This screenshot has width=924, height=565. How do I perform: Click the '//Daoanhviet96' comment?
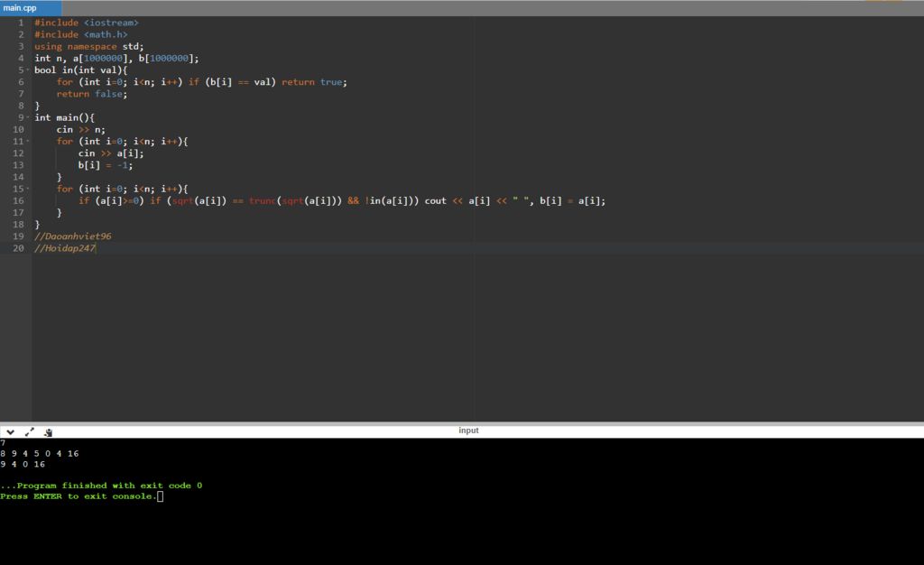72,236
